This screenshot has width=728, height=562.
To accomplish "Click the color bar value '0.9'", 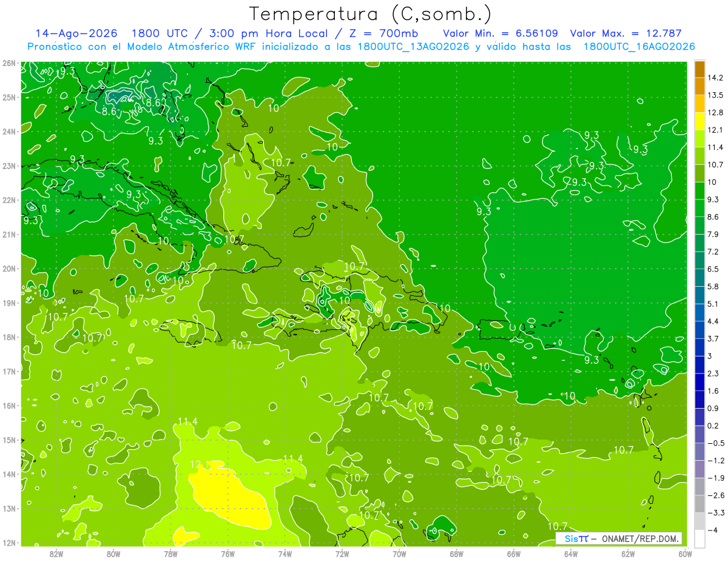I will pyautogui.click(x=713, y=408).
